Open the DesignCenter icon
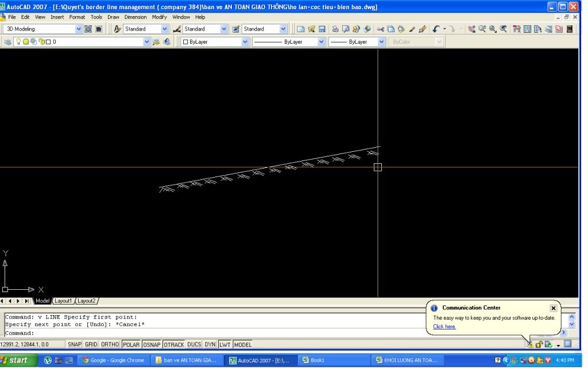 pos(527,29)
